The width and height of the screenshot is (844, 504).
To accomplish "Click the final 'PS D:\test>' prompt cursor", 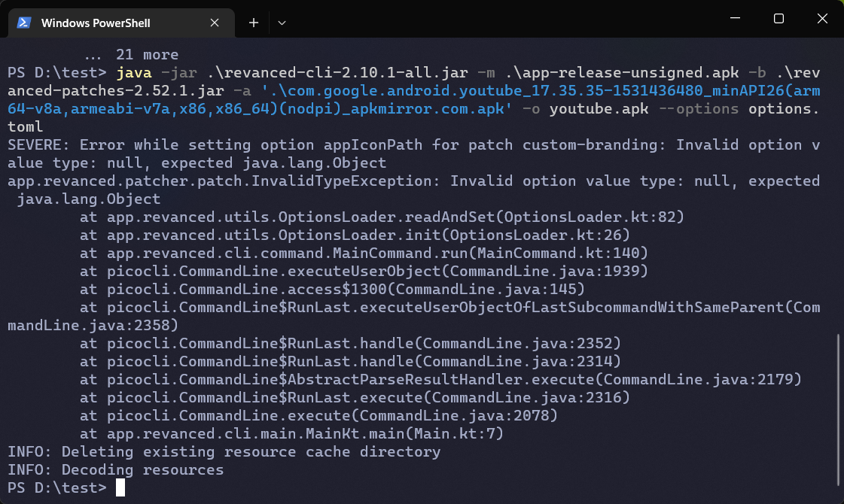I will (120, 488).
